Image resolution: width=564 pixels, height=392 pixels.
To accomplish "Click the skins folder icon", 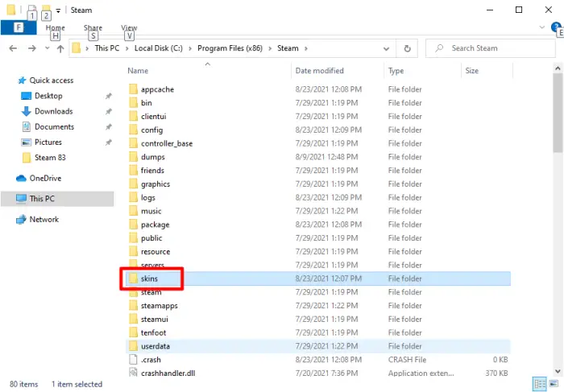I will pyautogui.click(x=134, y=279).
